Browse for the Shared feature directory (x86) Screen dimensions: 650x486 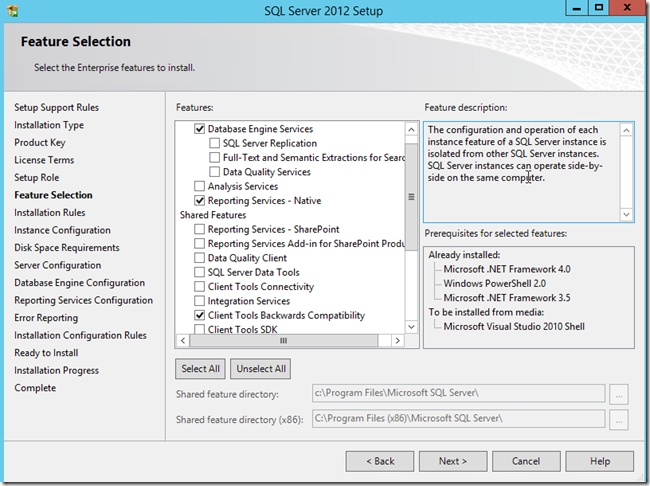619,420
